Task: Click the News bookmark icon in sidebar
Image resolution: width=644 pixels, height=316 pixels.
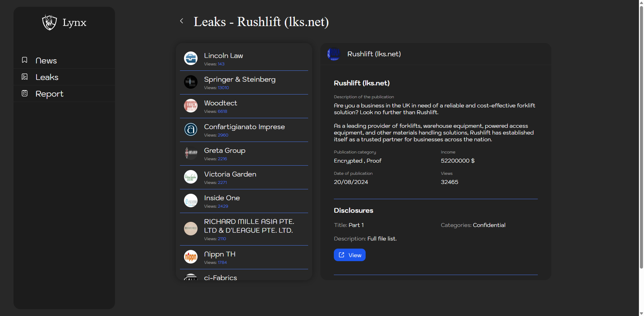Action: 25,60
